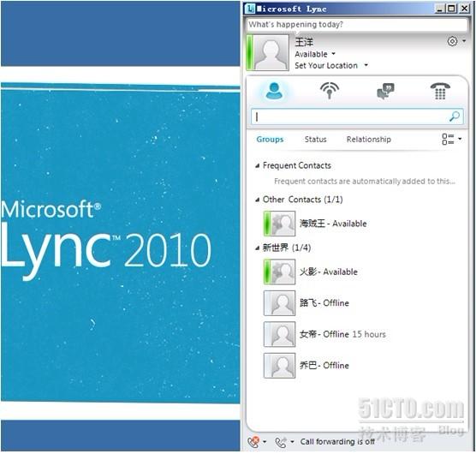Click the search magnifier icon
476x454 pixels.
tap(455, 116)
